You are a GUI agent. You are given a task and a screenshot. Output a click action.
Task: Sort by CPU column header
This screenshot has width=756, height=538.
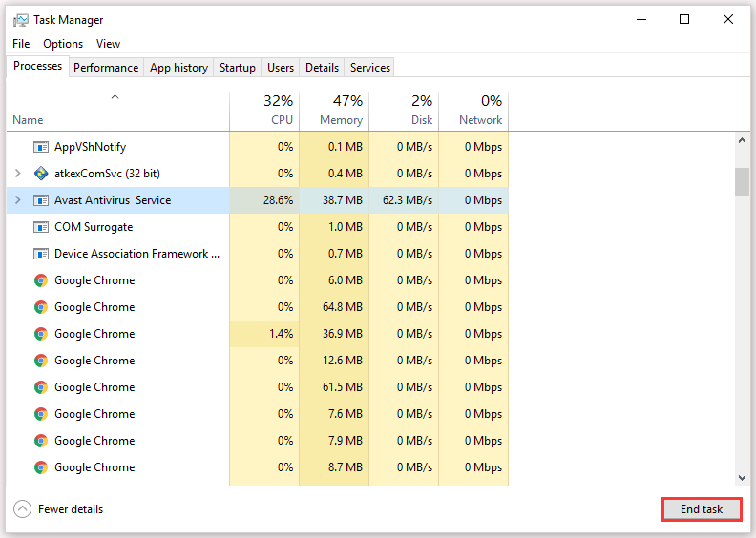[x=264, y=111]
